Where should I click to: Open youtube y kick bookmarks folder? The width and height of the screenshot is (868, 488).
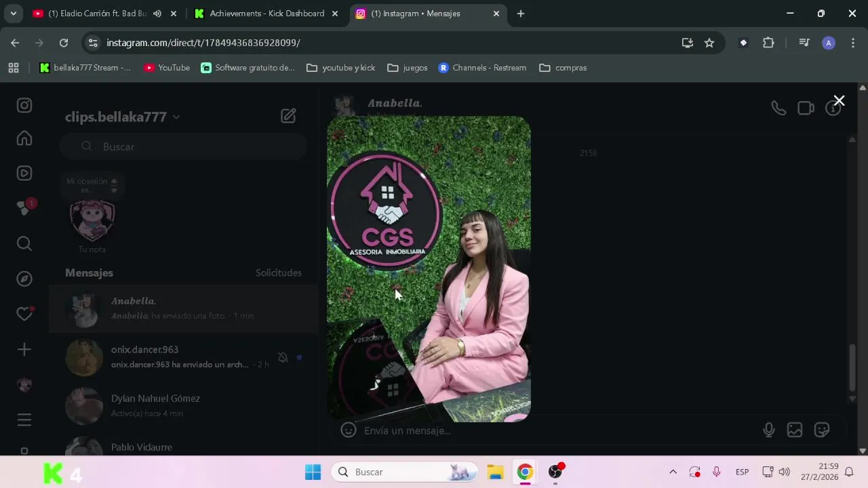[341, 68]
